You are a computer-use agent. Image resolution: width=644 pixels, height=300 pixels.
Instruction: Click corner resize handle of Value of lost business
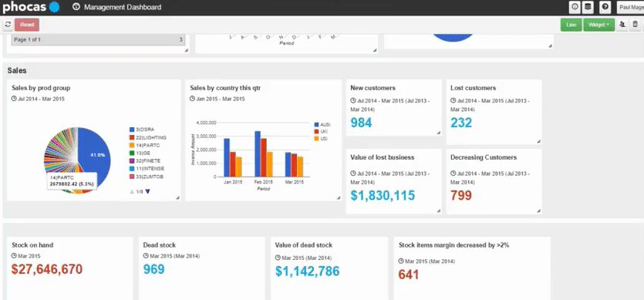439,211
